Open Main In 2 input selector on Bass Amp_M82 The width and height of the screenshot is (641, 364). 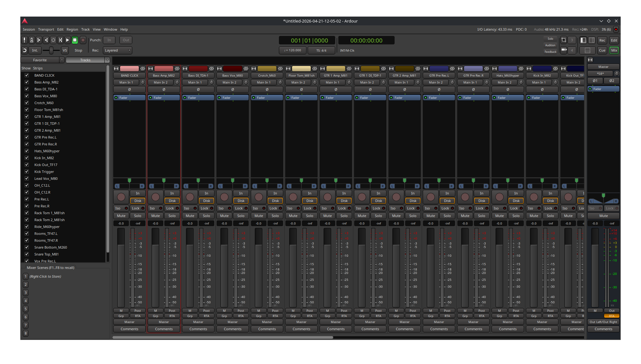point(161,82)
